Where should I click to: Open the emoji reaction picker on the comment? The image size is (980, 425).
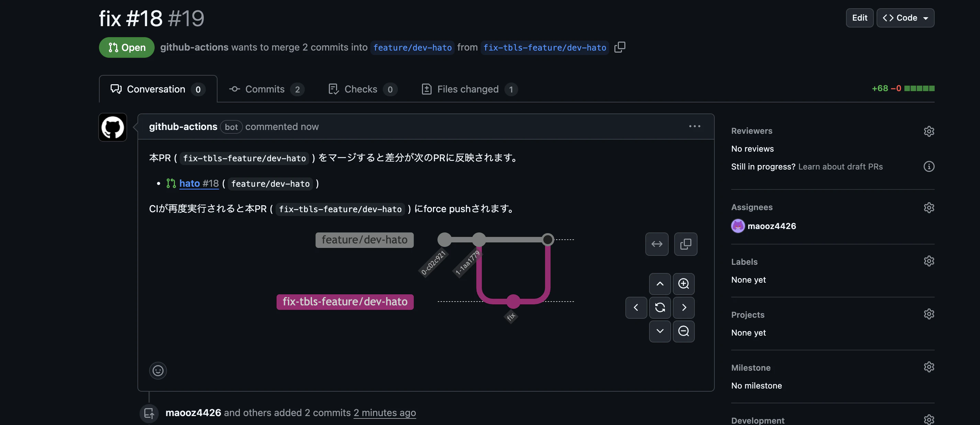pyautogui.click(x=158, y=370)
